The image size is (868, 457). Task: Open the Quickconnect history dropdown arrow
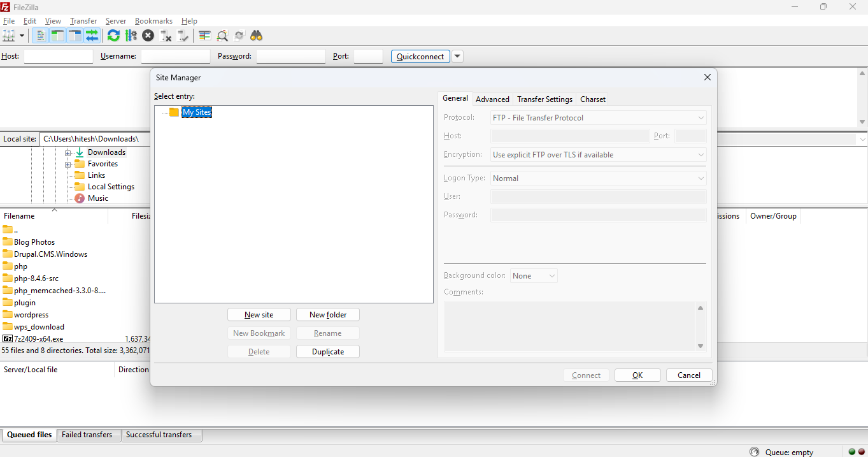point(457,56)
